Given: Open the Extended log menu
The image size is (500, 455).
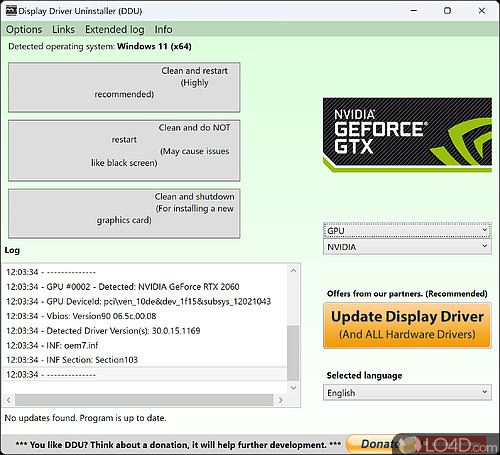Looking at the screenshot, I should (x=115, y=29).
